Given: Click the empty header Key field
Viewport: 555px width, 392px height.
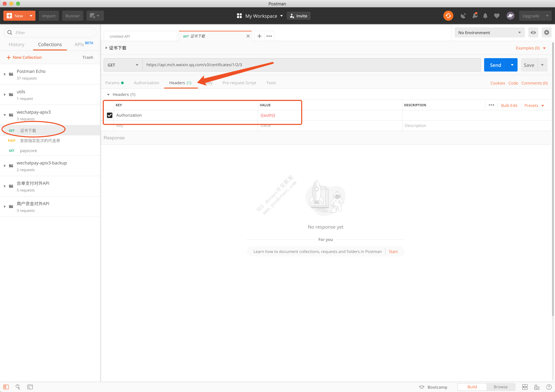Looking at the screenshot, I should coord(186,126).
